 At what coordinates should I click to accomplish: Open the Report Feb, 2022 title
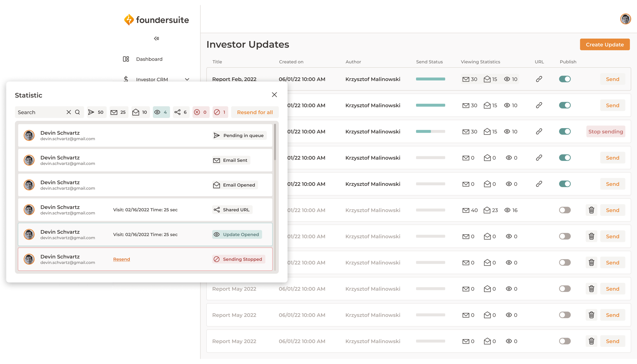tap(234, 79)
